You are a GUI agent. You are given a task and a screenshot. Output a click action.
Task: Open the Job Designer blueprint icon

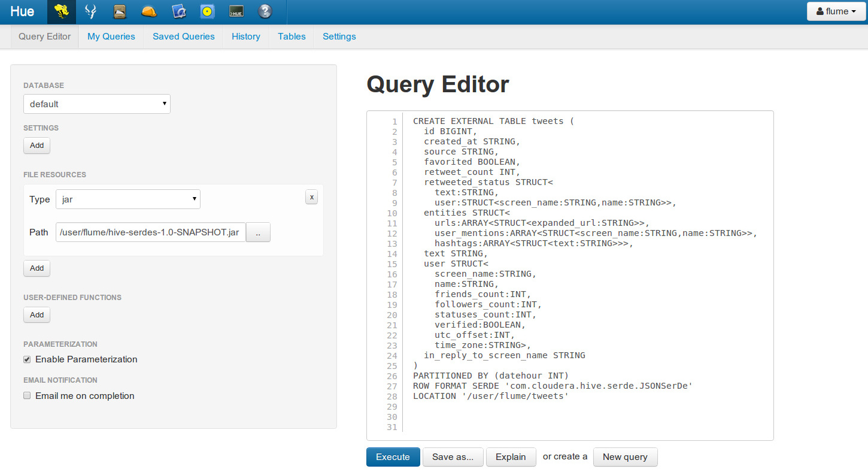(178, 11)
